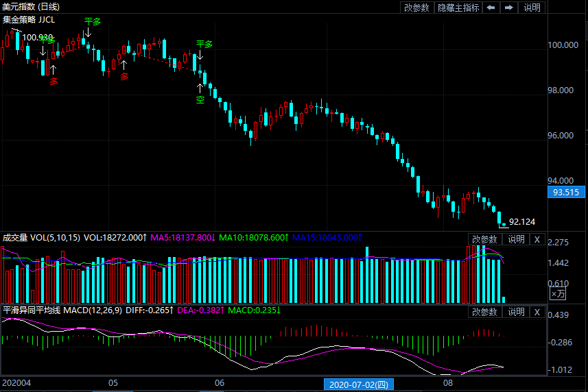This screenshot has width=588, height=392.
Task: Click 改参数 in the volume panel
Action: click(485, 239)
